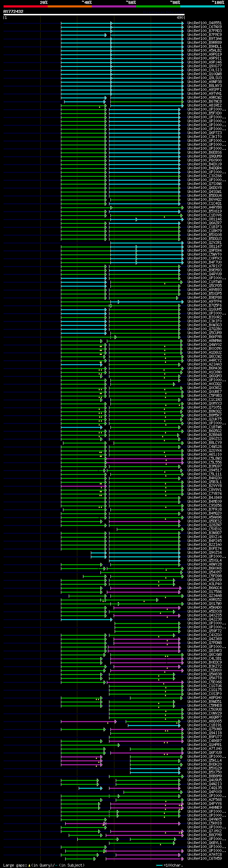228x868 pixels.
Task: Select hit label UniRef100_B5X619
Action: pyautogui.click(x=204, y=211)
